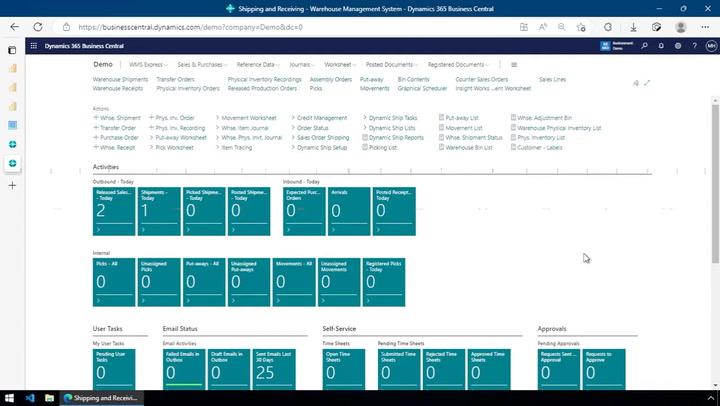Click the sidebar tab actions icon at top

tap(12, 50)
